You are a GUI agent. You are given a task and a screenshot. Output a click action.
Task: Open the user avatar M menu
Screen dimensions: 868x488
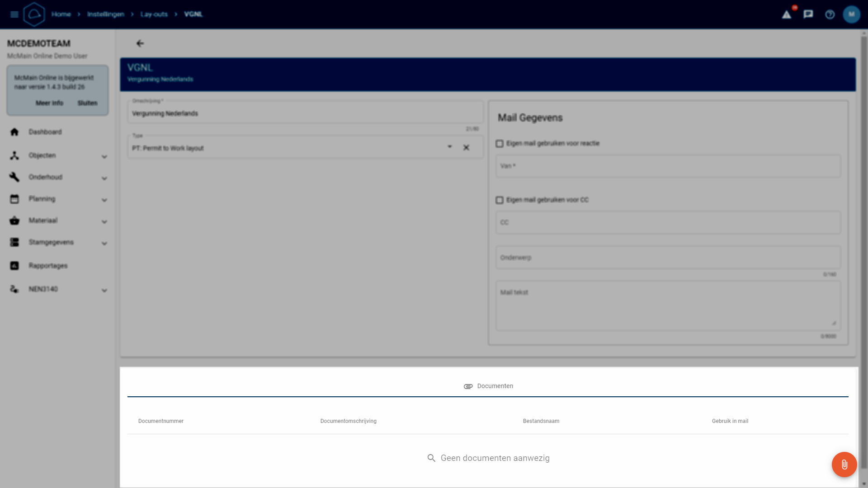(x=851, y=14)
